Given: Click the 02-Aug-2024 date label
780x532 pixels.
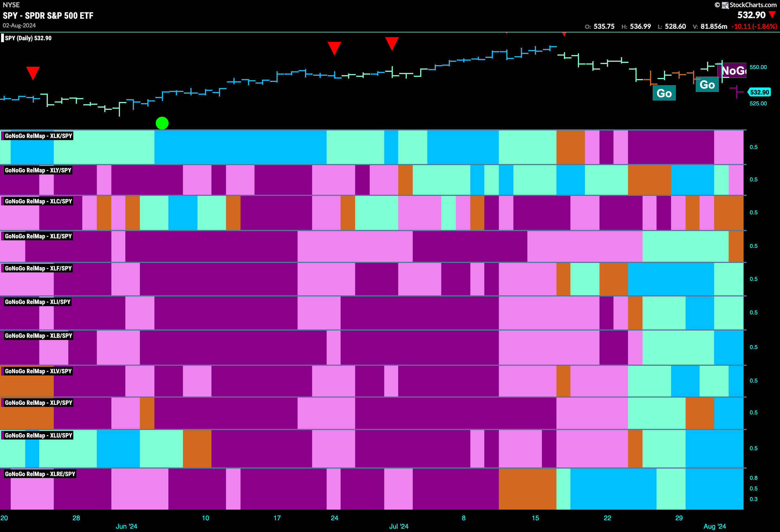Looking at the screenshot, I should [19, 25].
